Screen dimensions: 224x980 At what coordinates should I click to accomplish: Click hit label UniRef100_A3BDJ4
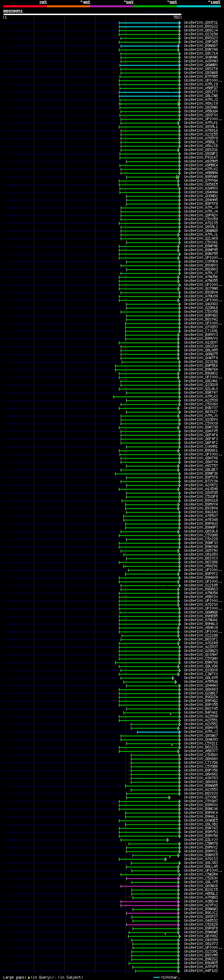[x=201, y=902]
